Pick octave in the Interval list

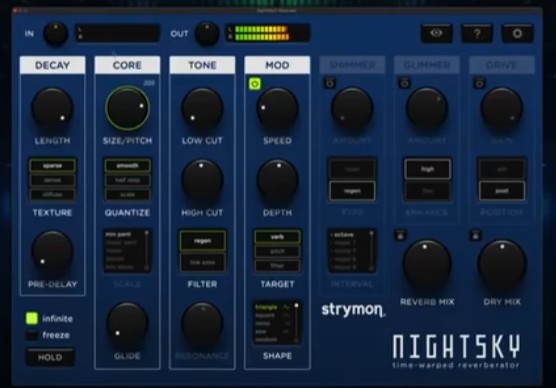click(x=343, y=235)
